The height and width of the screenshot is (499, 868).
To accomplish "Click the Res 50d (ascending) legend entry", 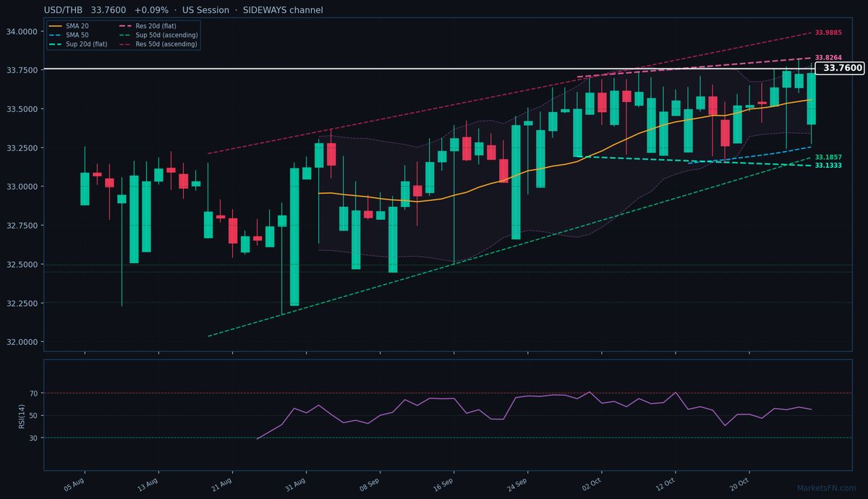I will [x=158, y=43].
